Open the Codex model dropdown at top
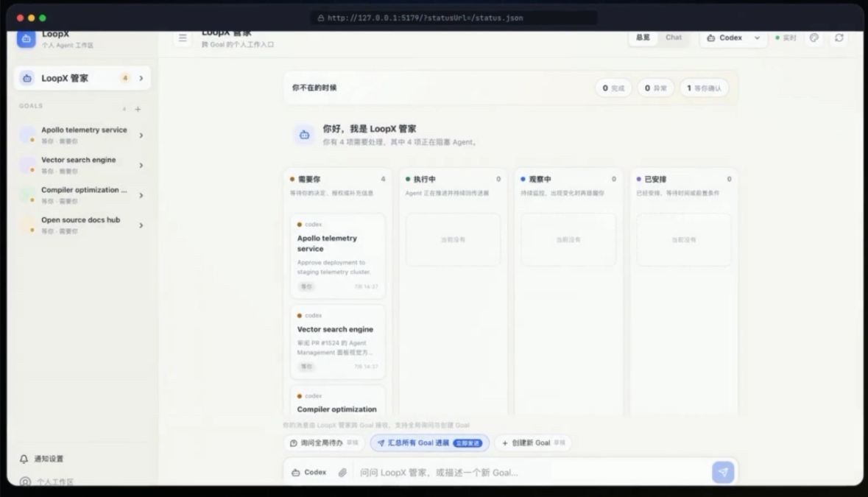The height and width of the screenshot is (497, 868). coord(733,38)
